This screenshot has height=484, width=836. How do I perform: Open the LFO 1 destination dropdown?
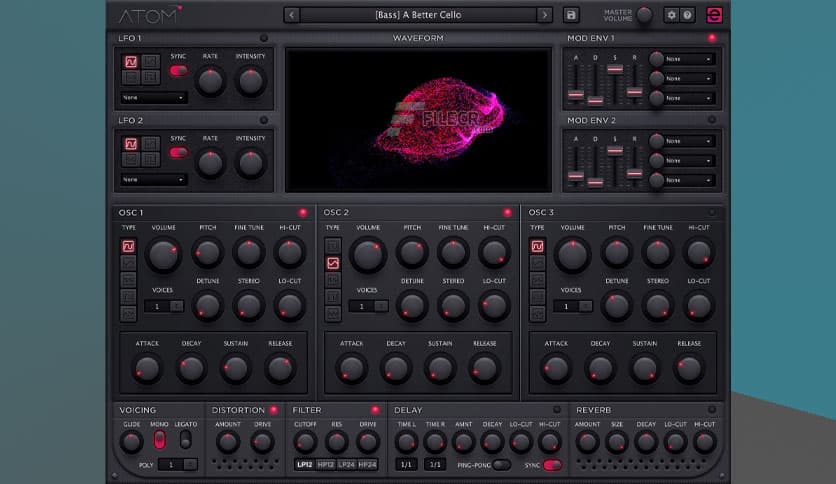[153, 98]
